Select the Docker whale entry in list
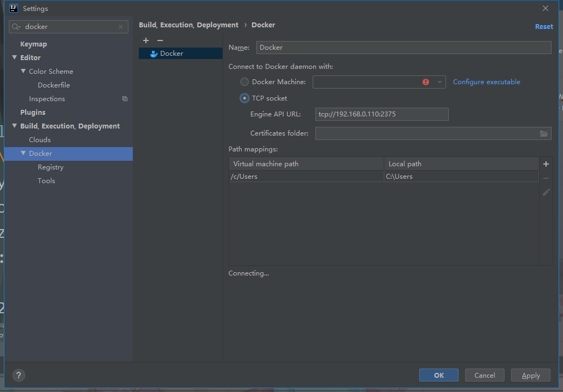The height and width of the screenshot is (392, 563). tap(180, 54)
